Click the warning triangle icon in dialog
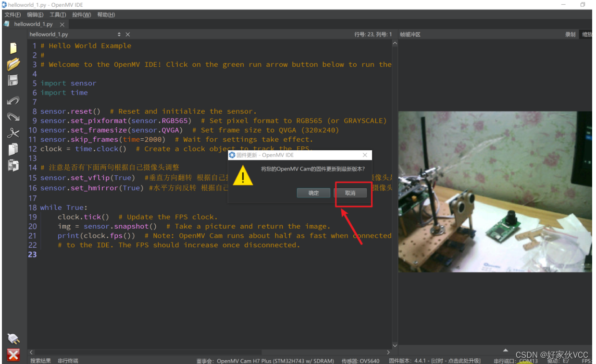Image resolution: width=596 pixels, height=364 pixels. coord(243,176)
